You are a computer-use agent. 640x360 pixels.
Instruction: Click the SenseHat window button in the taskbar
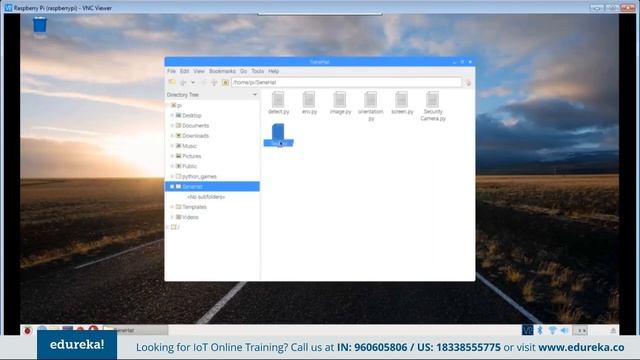coord(136,330)
